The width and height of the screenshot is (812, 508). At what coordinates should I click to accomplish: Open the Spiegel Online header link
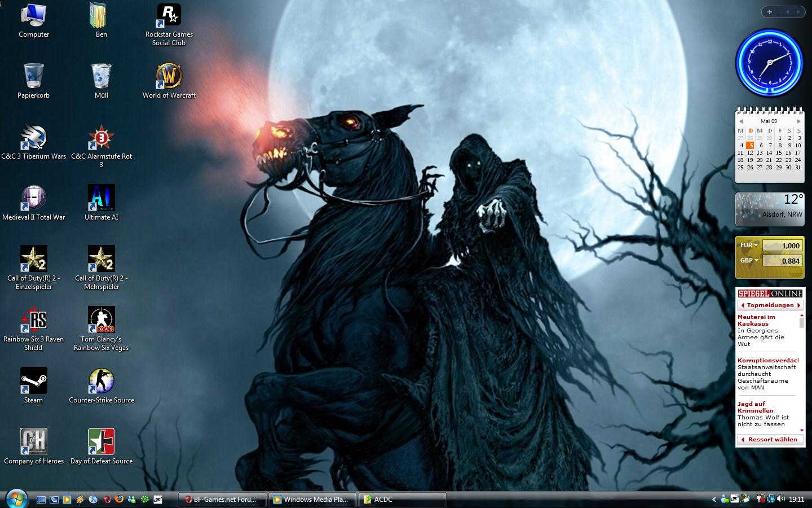coord(770,294)
